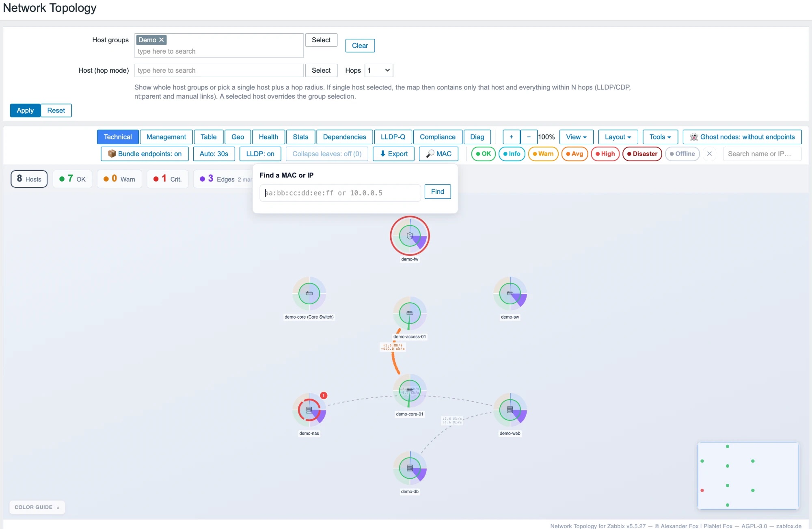Click the Search name or IP field

pos(762,154)
